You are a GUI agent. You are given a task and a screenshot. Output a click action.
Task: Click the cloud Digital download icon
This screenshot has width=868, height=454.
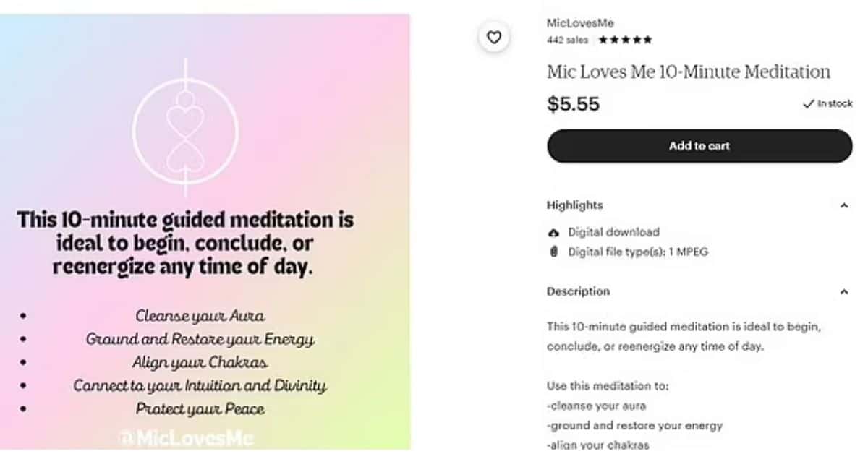click(554, 233)
